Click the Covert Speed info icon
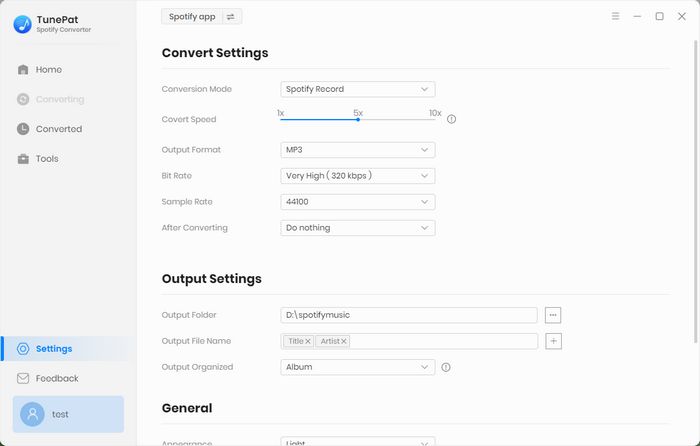The image size is (700, 446). coord(451,119)
